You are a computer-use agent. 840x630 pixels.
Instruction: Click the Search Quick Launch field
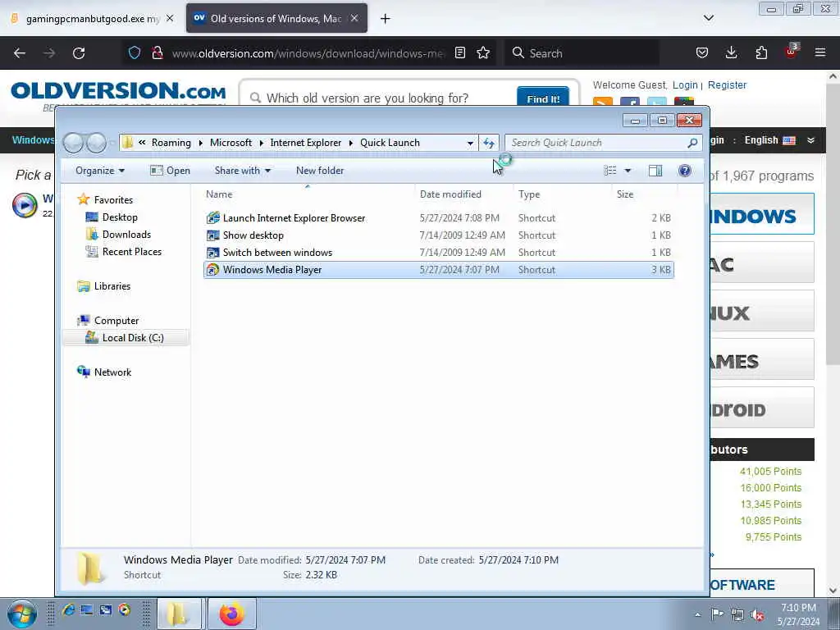click(x=603, y=143)
